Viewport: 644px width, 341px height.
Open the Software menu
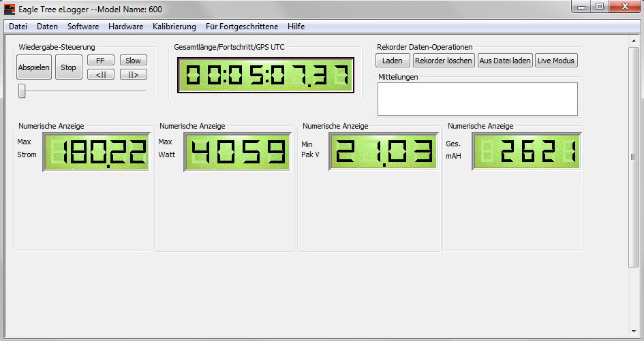click(x=83, y=27)
